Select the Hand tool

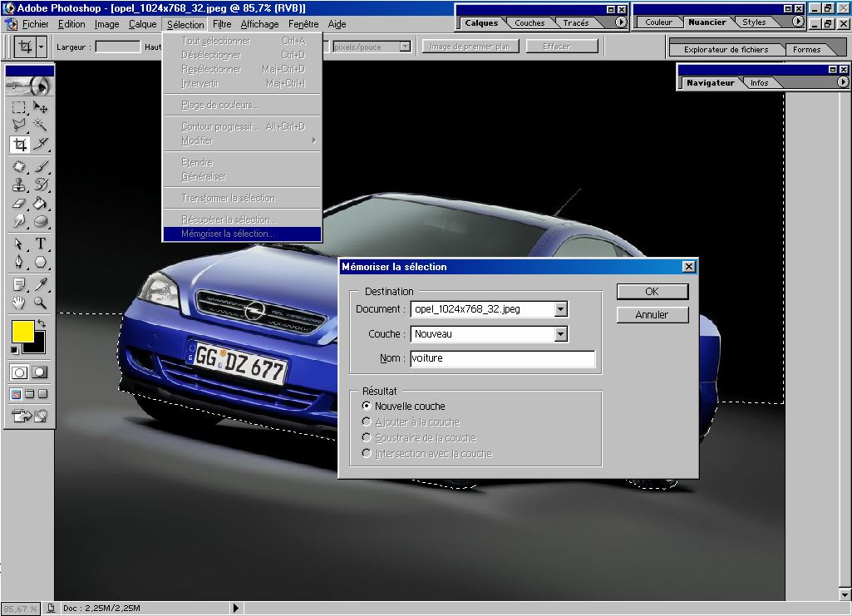(x=19, y=303)
